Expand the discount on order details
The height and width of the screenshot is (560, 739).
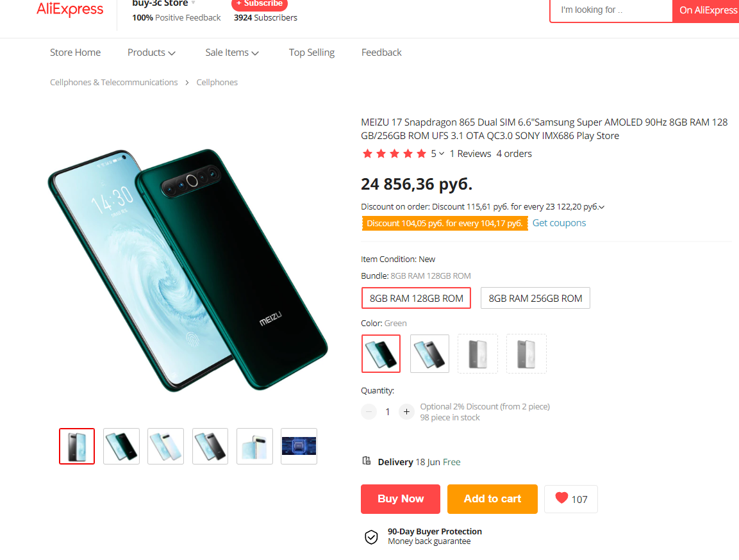click(x=601, y=207)
